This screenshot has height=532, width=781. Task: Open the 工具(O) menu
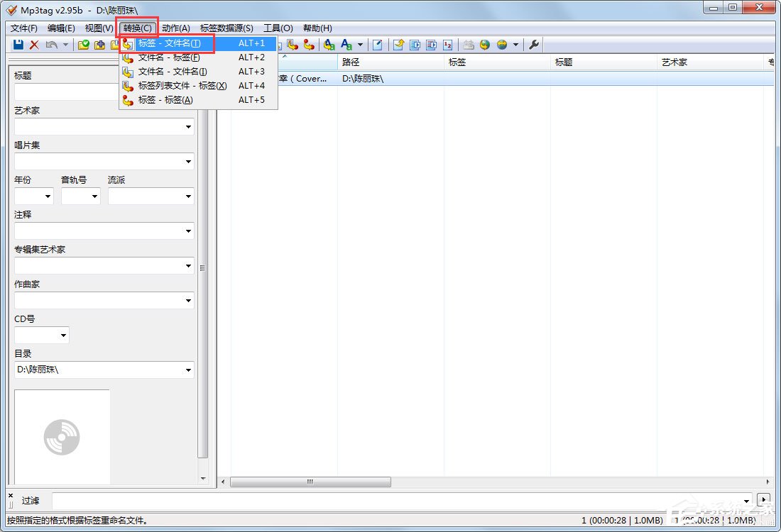point(278,28)
